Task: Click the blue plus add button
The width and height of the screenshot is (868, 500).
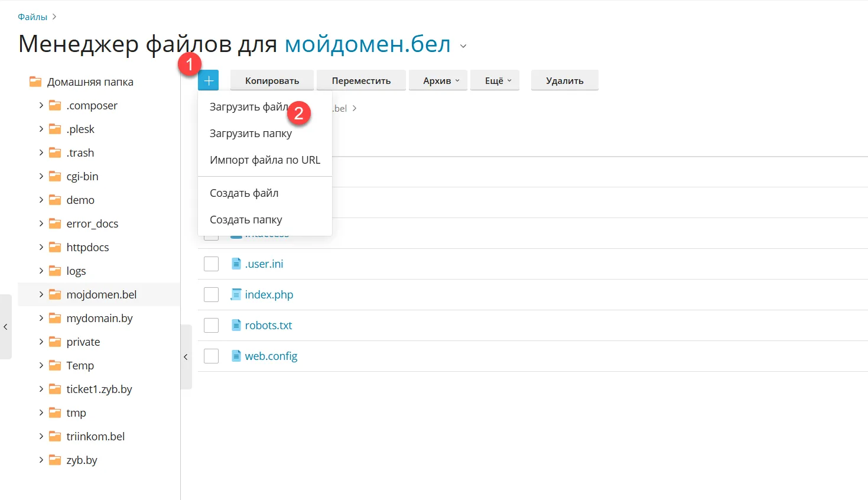Action: pyautogui.click(x=208, y=80)
